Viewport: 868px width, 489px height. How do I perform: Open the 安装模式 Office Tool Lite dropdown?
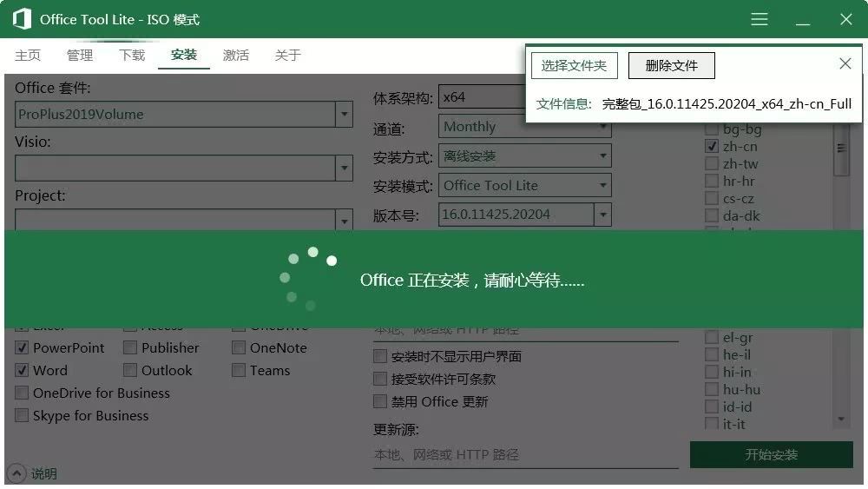click(525, 185)
